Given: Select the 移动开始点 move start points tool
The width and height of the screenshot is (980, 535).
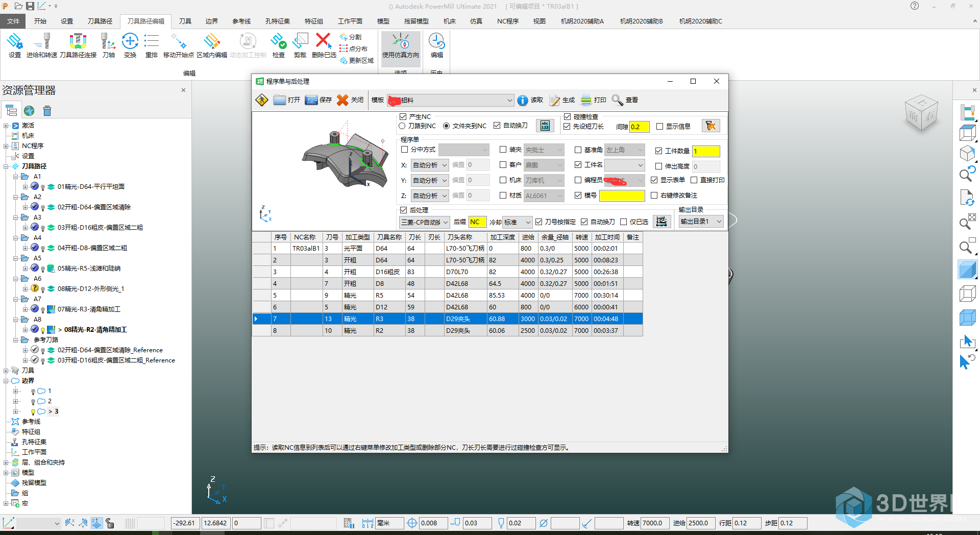Looking at the screenshot, I should point(179,45).
